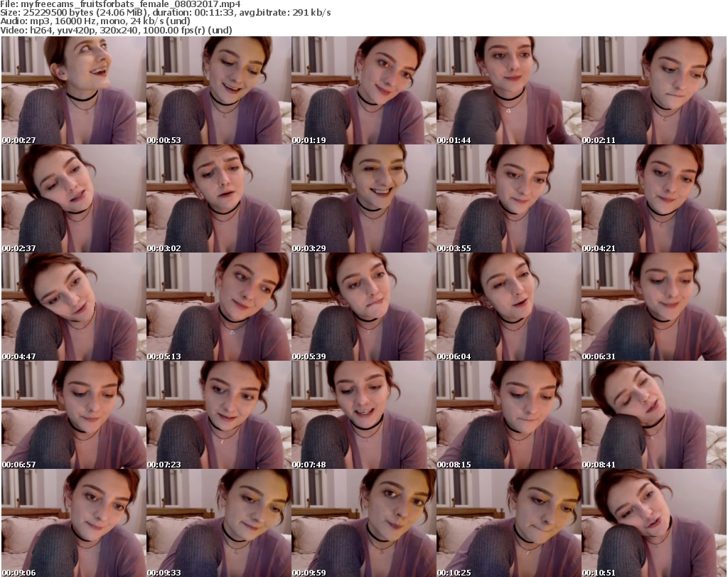
Task: Choose the frame labeled 00:01:44
Action: click(x=508, y=90)
